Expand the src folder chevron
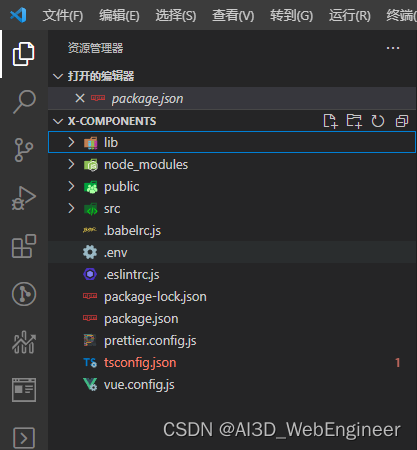The image size is (417, 450). 71,208
